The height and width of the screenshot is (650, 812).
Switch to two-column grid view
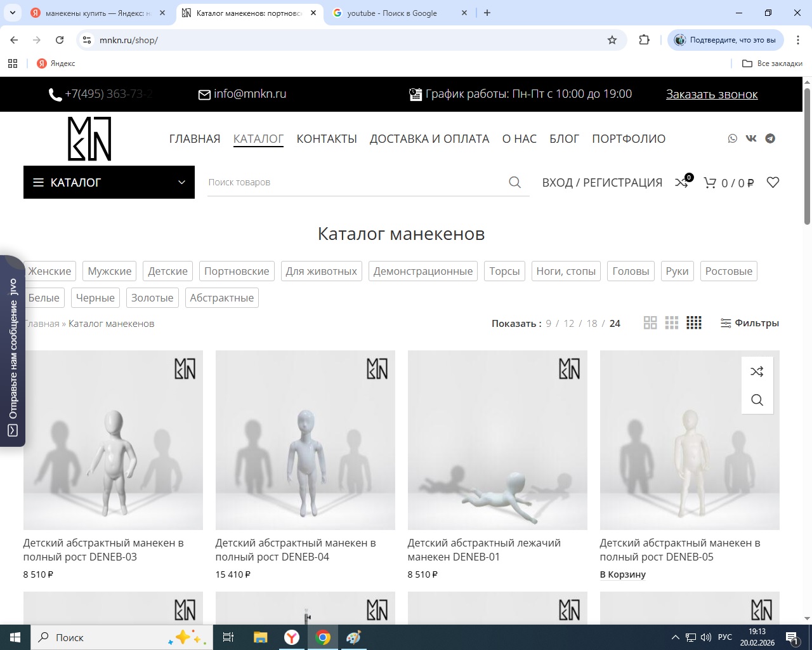[x=650, y=323]
